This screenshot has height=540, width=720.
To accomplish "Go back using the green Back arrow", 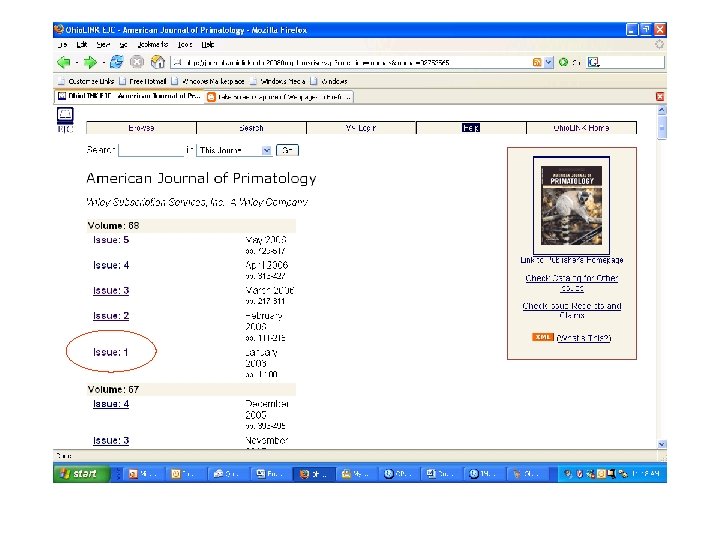I will tap(63, 62).
